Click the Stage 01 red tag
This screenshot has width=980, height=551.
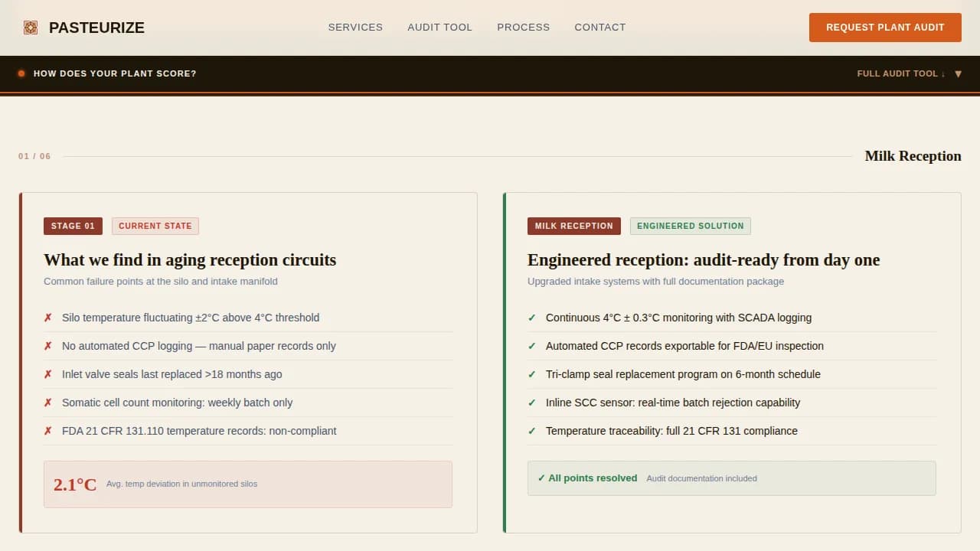(73, 226)
